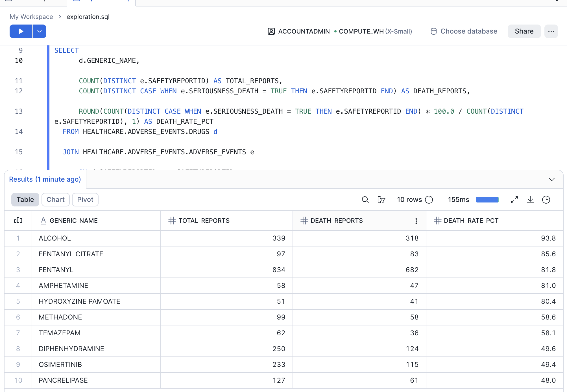The image size is (567, 392).
Task: Select the TEMAZEPAM cell
Action: 96,333
